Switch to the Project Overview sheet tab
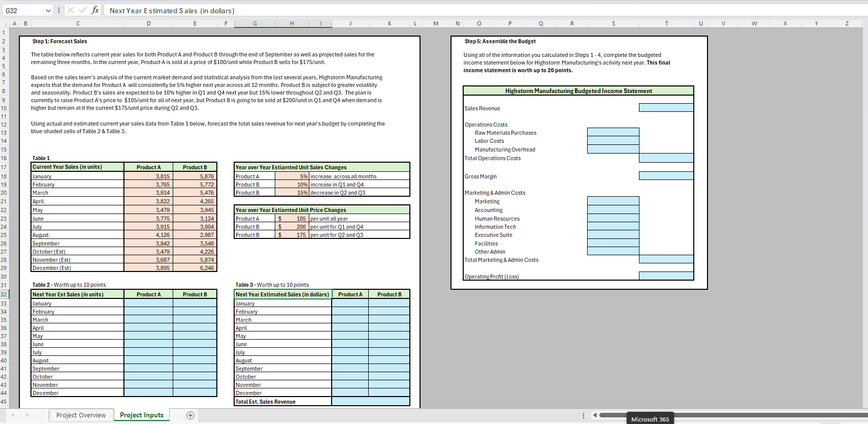The height and width of the screenshot is (424, 868). click(x=81, y=415)
